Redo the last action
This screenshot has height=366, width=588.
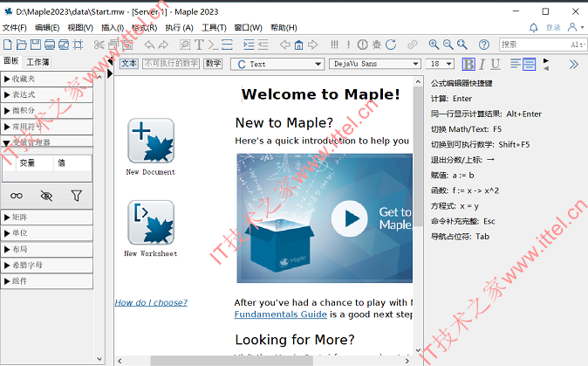click(x=163, y=45)
